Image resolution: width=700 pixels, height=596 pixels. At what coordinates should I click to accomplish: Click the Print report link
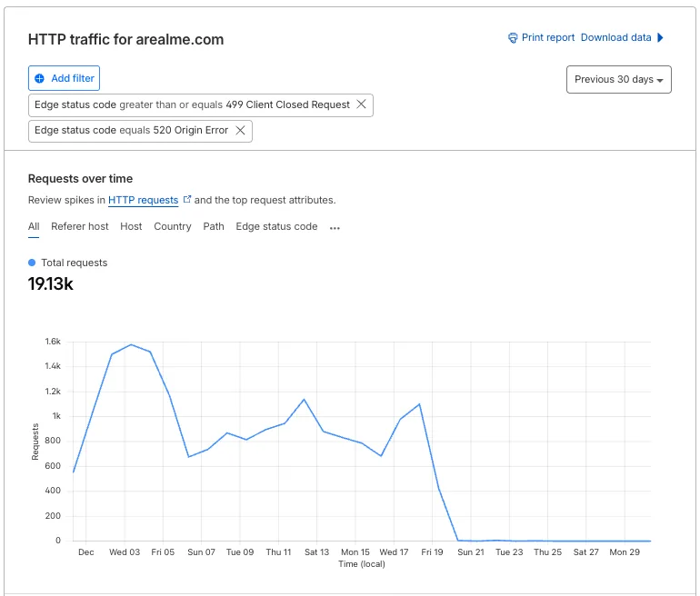548,37
